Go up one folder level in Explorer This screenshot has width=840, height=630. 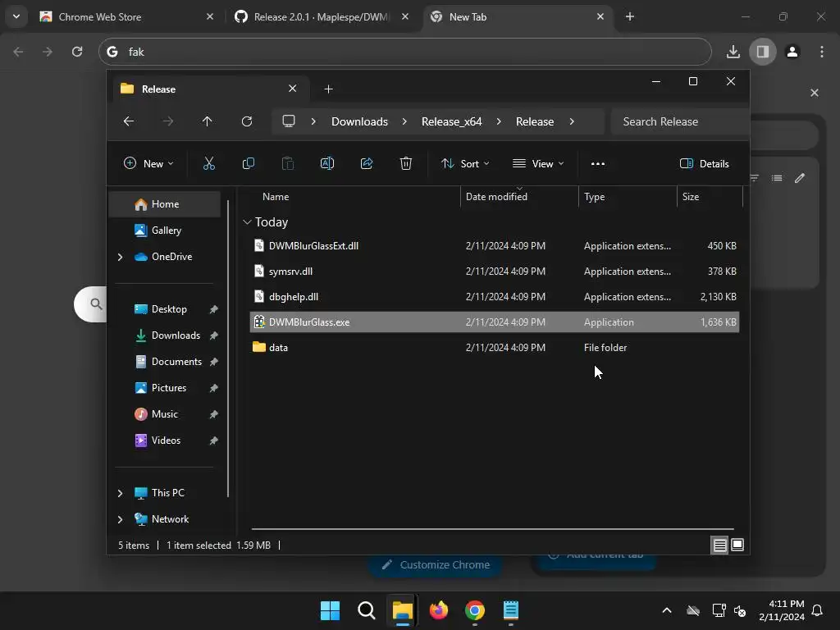click(x=208, y=121)
